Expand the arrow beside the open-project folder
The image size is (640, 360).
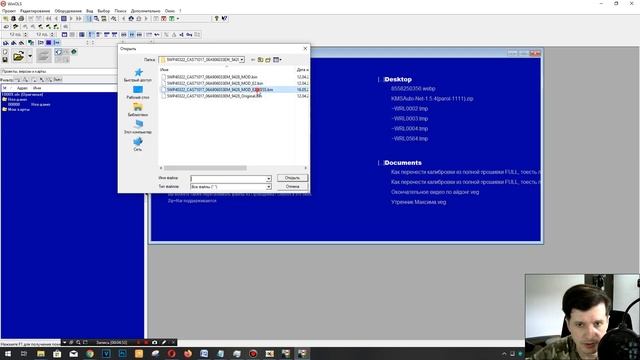point(30,56)
